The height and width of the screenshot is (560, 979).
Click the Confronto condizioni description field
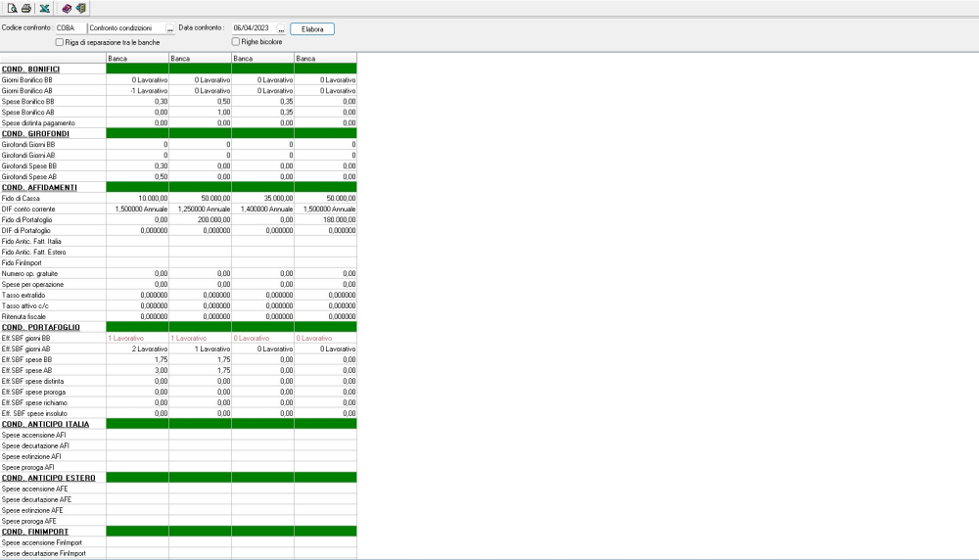pyautogui.click(x=125, y=29)
